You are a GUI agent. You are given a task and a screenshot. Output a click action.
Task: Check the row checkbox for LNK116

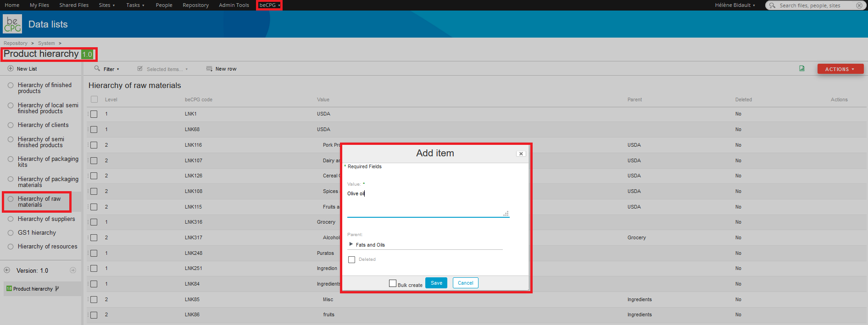94,145
